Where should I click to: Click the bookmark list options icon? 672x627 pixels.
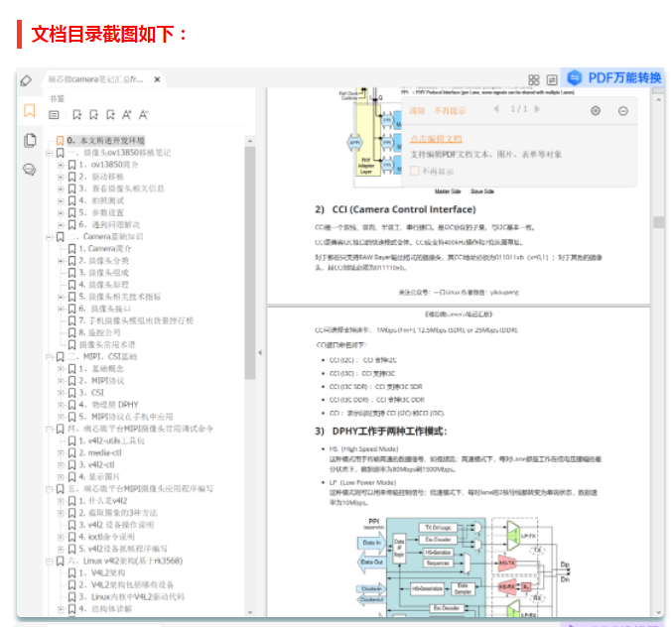pos(54,115)
